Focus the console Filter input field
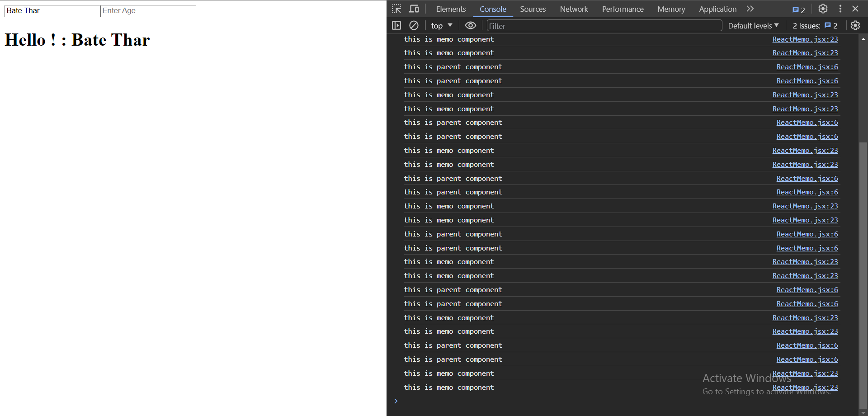The height and width of the screenshot is (416, 868). click(x=604, y=26)
